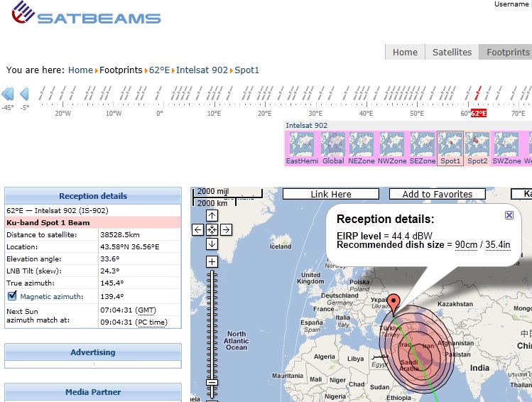
Task: Toggle the Magnetic azimuth checkbox
Action: click(12, 295)
